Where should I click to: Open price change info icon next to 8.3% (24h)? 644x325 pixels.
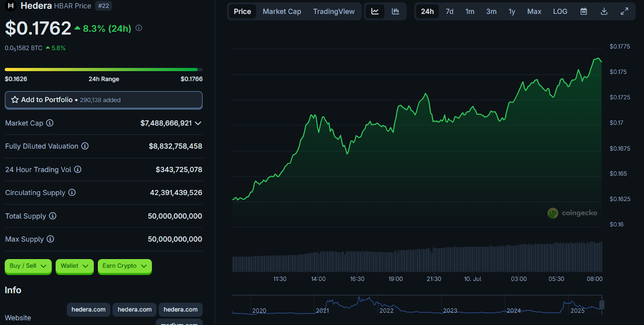click(x=139, y=28)
